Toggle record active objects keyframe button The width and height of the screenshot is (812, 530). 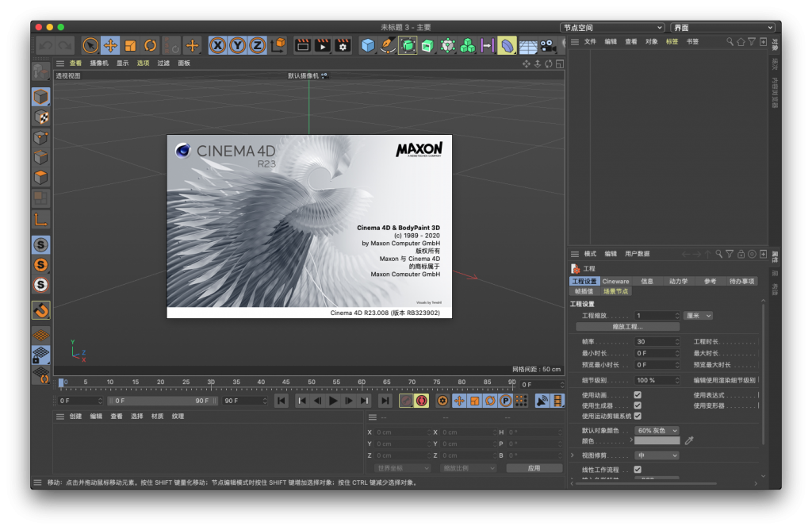pos(407,401)
